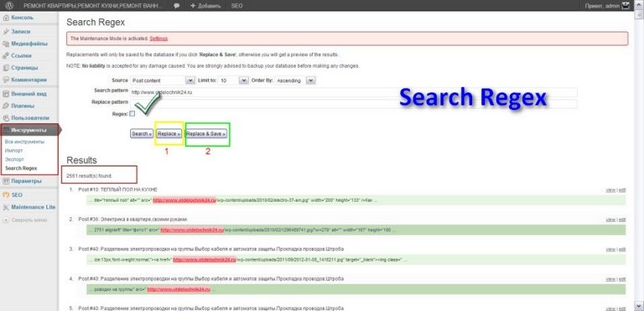The image size is (644, 311).
Task: Open Settings link in maintenance notice
Action: [x=158, y=39]
